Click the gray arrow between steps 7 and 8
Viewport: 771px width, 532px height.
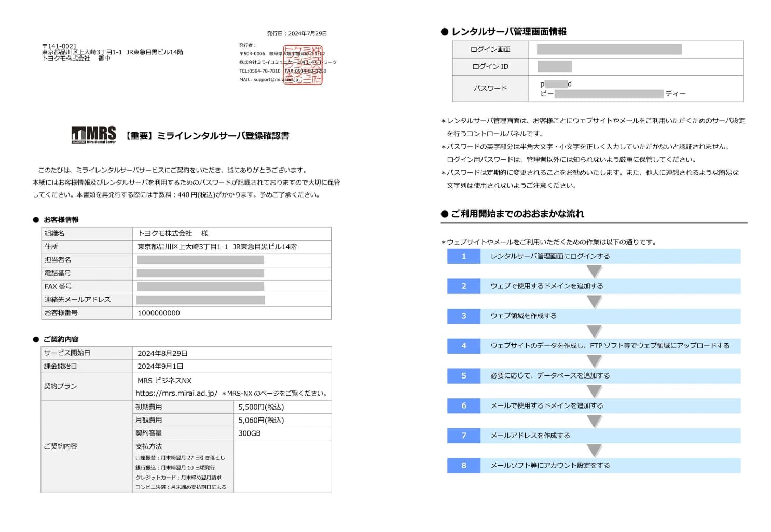pyautogui.click(x=594, y=451)
